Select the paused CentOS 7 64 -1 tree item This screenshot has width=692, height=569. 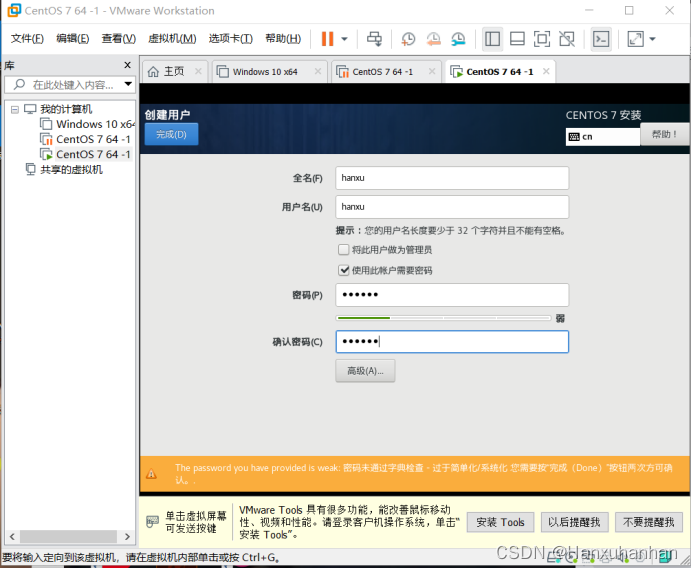tap(93, 139)
